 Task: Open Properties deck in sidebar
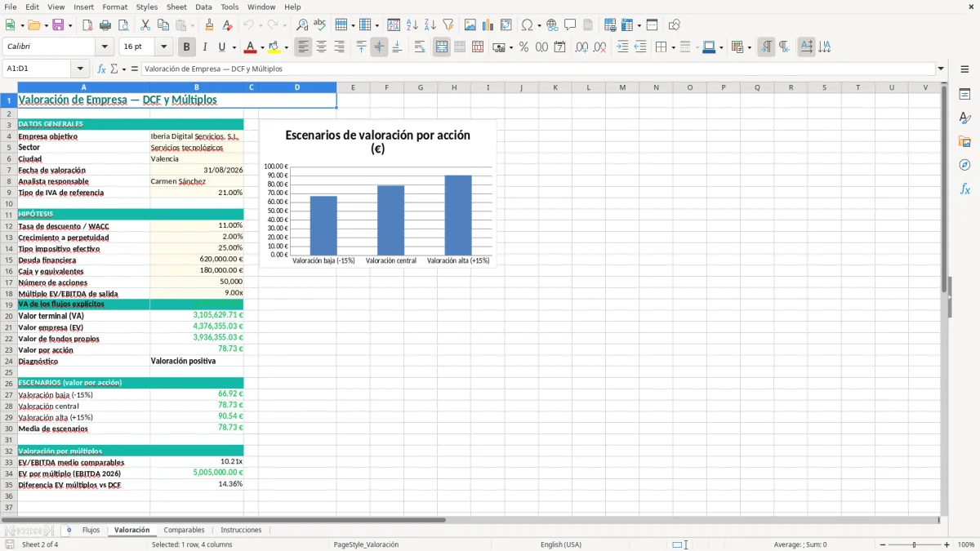(x=964, y=95)
